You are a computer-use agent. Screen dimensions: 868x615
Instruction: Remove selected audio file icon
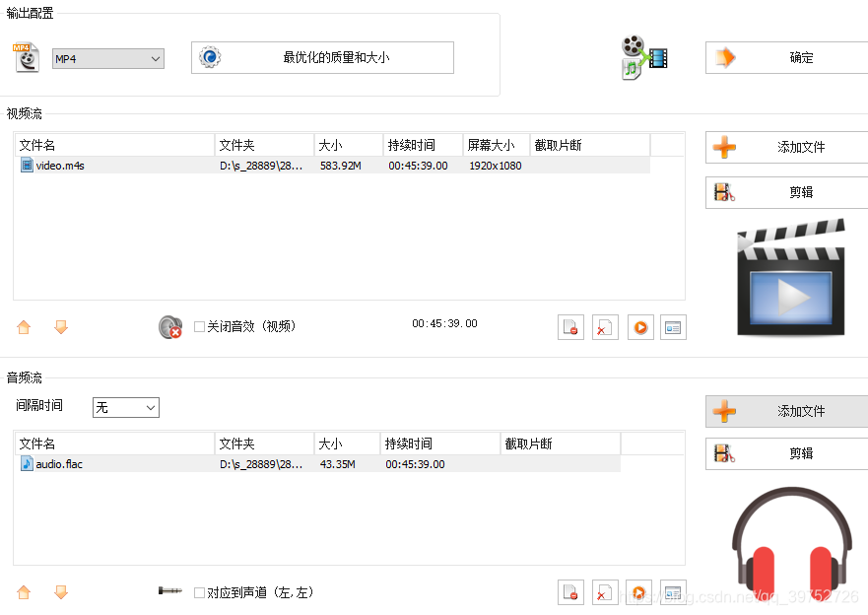tap(570, 593)
